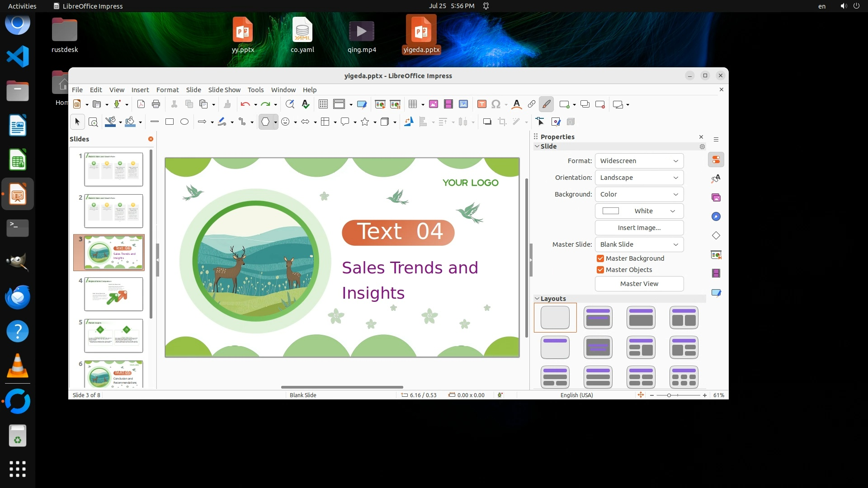Open the Slide Show menu
The width and height of the screenshot is (868, 488).
click(224, 90)
